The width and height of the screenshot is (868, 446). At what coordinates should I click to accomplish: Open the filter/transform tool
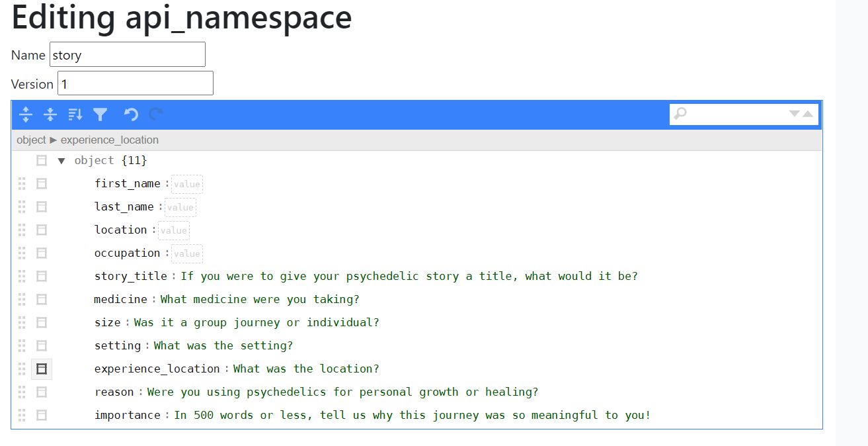tap(100, 114)
